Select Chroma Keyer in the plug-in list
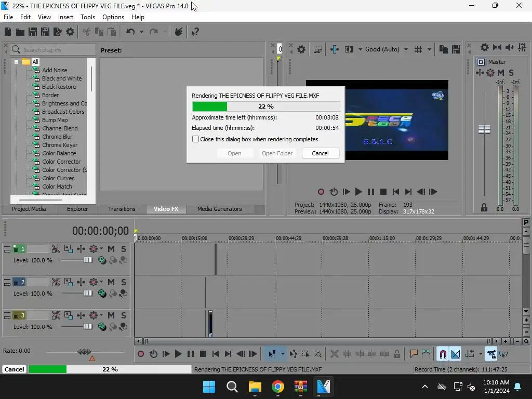The image size is (532, 399). click(x=60, y=145)
